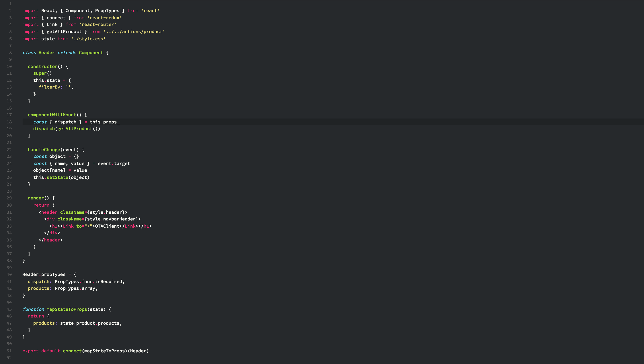The width and height of the screenshot is (644, 364).
Task: Click PropTypes.func.isRequired text
Action: click(x=88, y=281)
